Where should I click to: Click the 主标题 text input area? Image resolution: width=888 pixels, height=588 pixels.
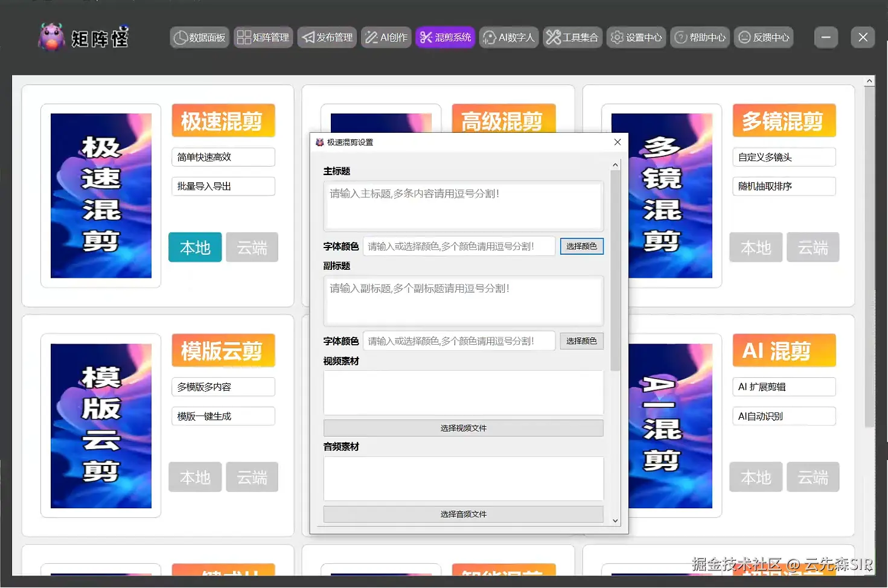click(x=463, y=206)
